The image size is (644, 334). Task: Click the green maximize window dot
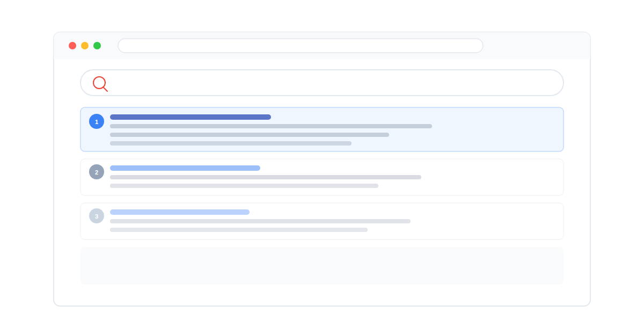pyautogui.click(x=97, y=46)
